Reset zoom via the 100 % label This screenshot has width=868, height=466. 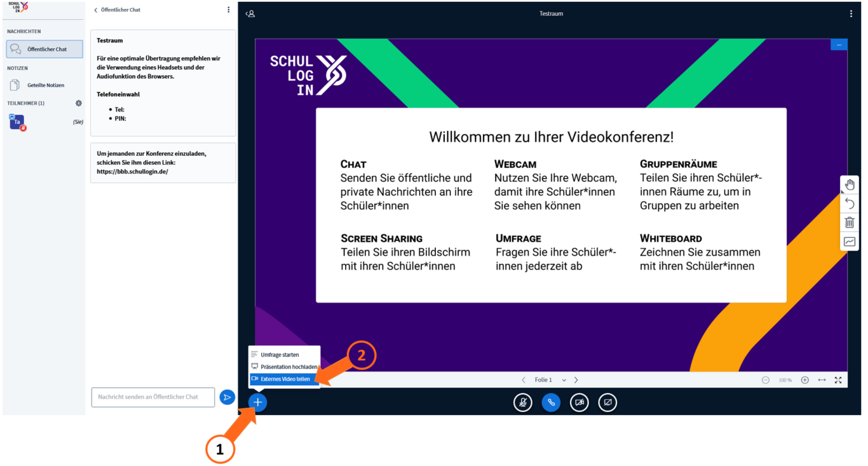[785, 380]
